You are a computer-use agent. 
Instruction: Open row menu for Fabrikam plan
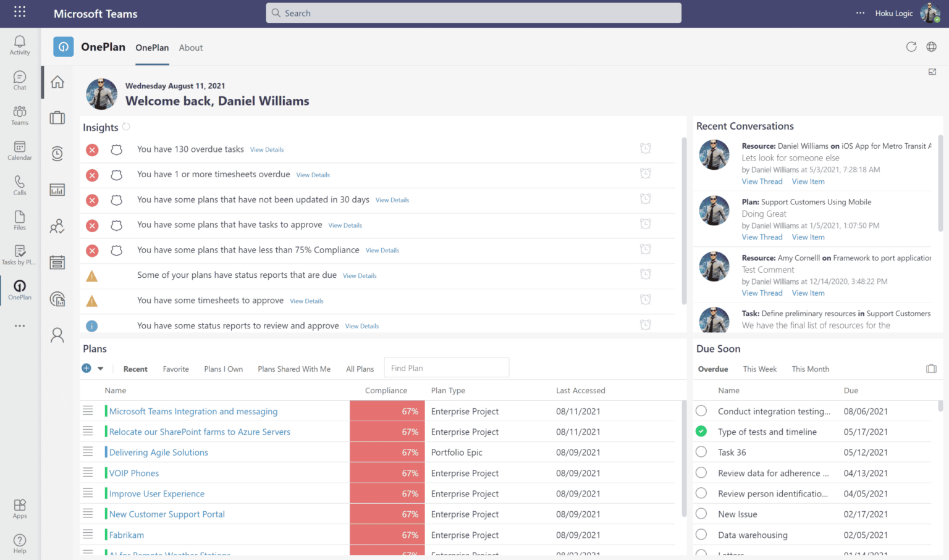point(88,534)
